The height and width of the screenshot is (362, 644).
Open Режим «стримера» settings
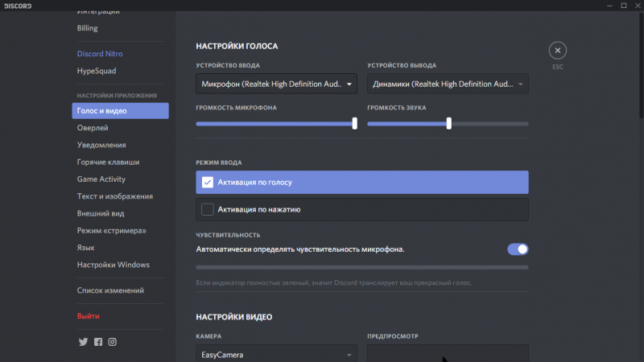[112, 231]
